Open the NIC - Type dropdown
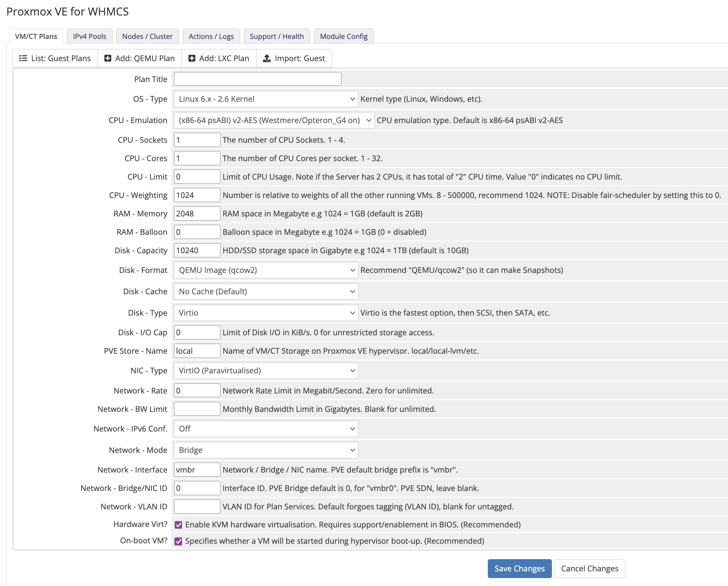Screen dimensions: 728x586 click(x=266, y=371)
